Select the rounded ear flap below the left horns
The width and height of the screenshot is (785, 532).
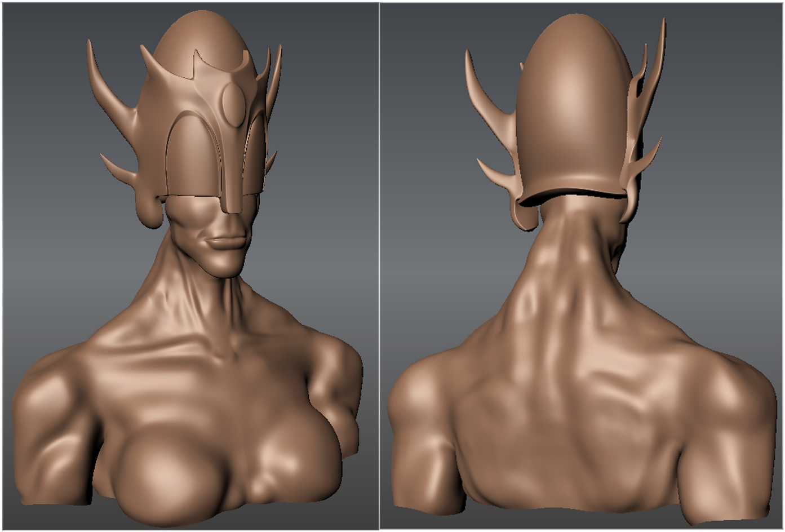(148, 211)
